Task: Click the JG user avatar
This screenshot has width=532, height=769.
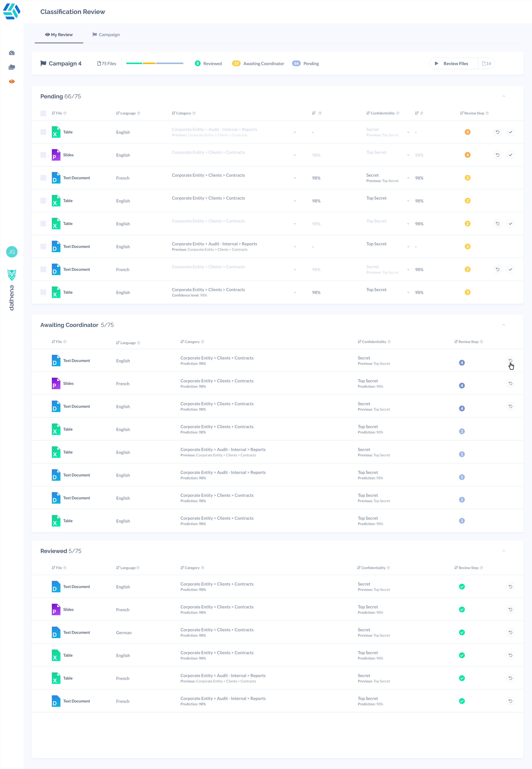Action: click(x=12, y=252)
